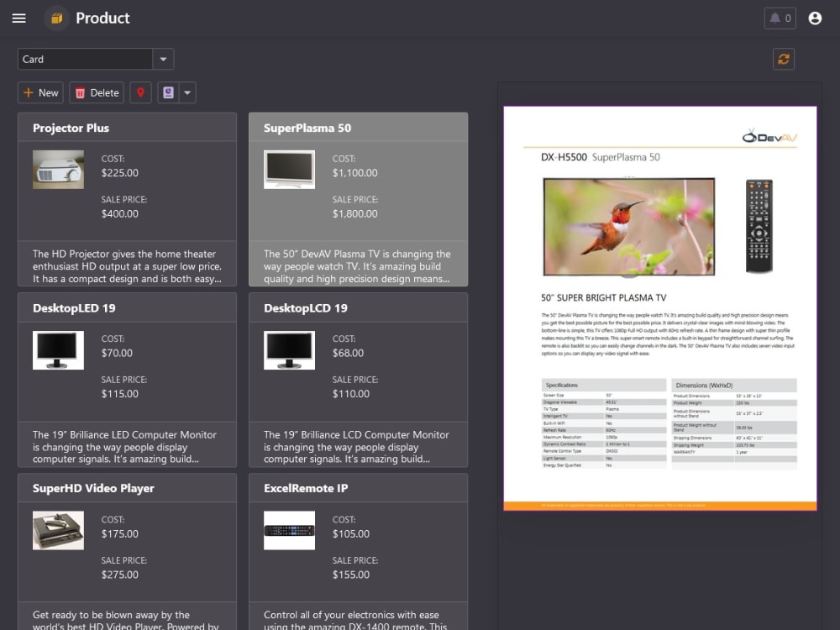Click the $115.00 sale price

point(119,394)
